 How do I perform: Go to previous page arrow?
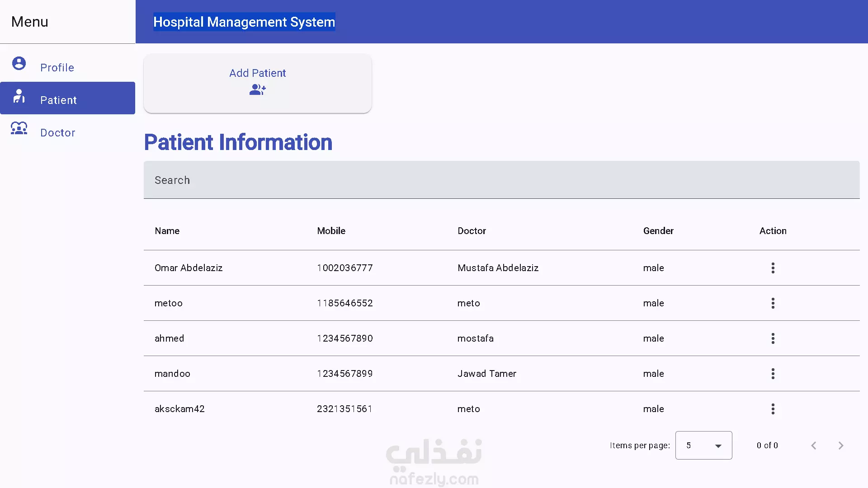814,446
